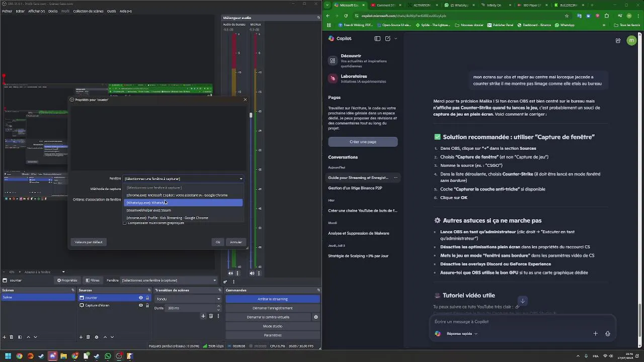
Task: Enable Compatibilité multi-cartes graphiques checkbox
Action: 125,223
